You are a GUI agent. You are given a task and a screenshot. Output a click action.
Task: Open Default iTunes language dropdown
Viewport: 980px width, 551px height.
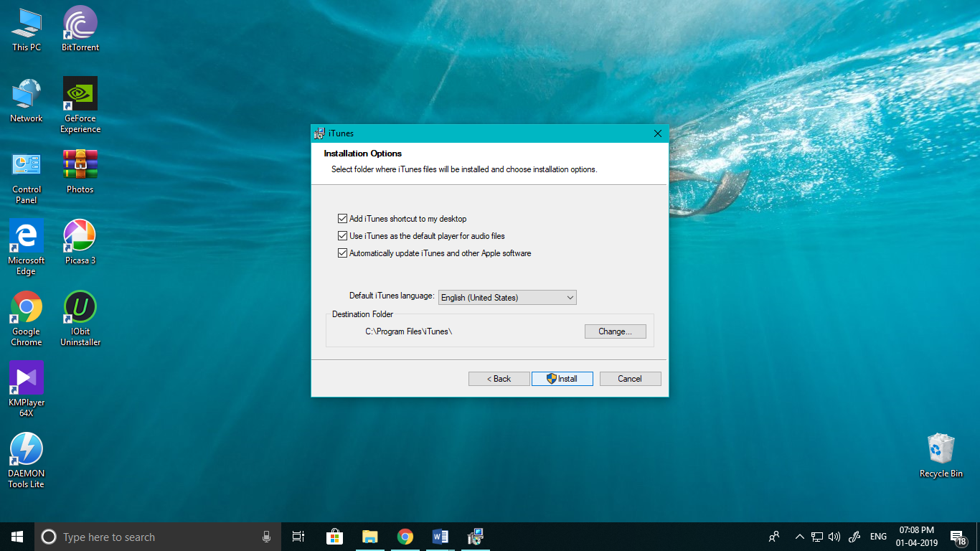(x=507, y=297)
